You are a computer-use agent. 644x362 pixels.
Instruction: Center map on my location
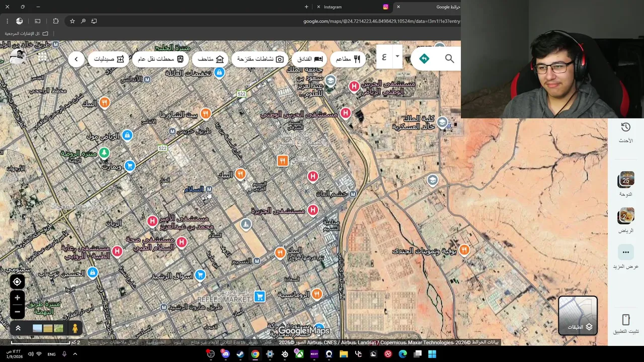coord(17,282)
